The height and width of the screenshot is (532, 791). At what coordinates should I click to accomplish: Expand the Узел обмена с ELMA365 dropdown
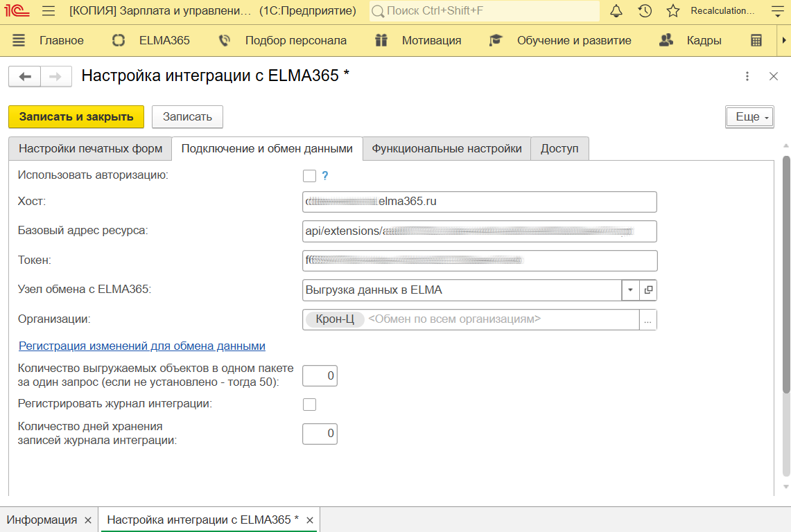coord(630,290)
